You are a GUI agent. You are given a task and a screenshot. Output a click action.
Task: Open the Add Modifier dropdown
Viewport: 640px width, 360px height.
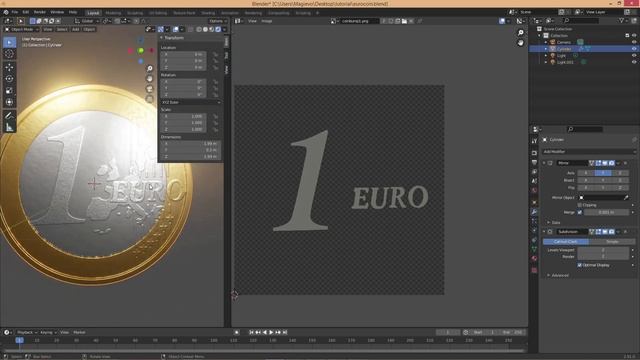tap(589, 151)
